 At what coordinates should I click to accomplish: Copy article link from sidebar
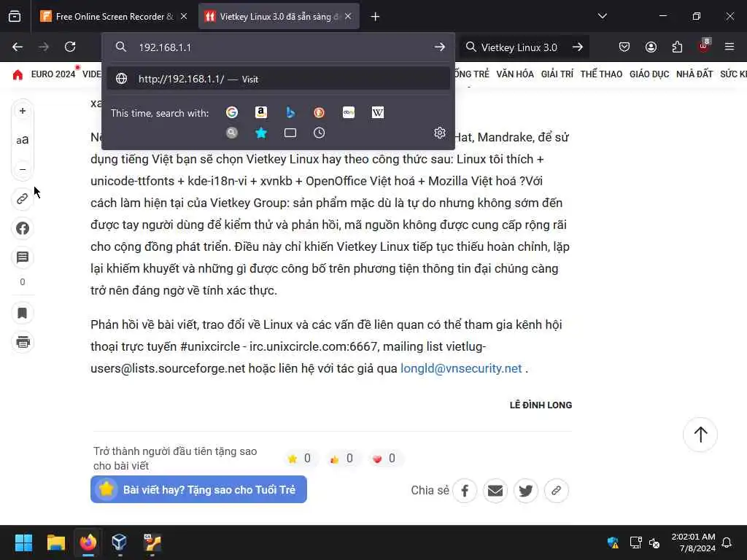(x=23, y=198)
